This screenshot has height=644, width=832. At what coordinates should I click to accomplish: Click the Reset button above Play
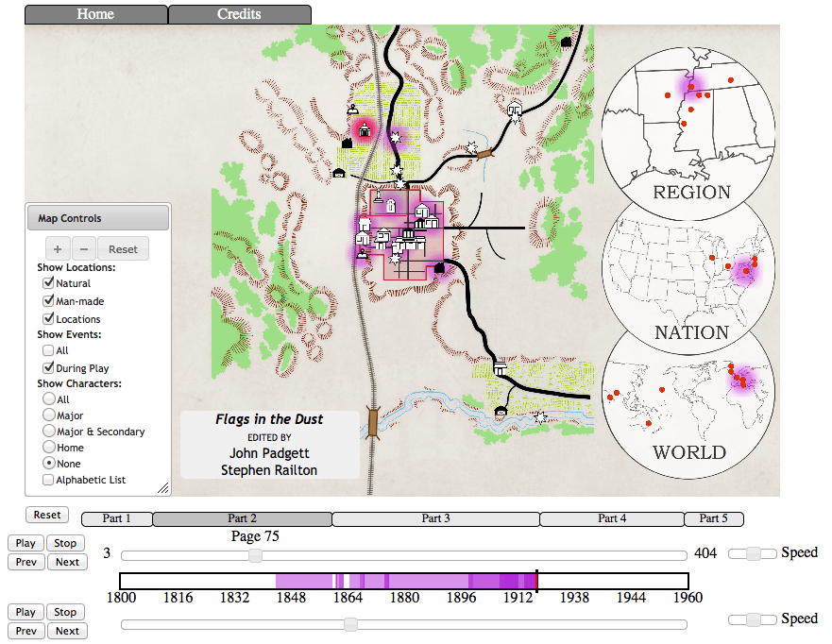47,515
